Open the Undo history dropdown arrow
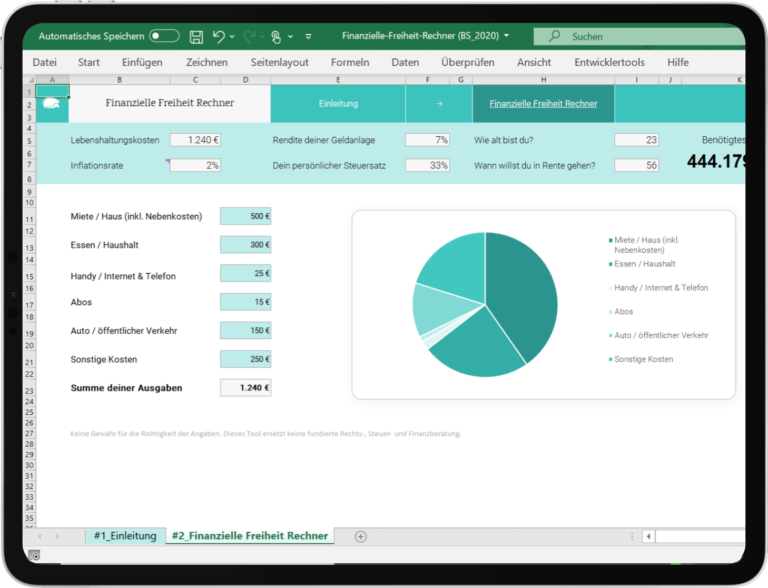 (x=232, y=36)
